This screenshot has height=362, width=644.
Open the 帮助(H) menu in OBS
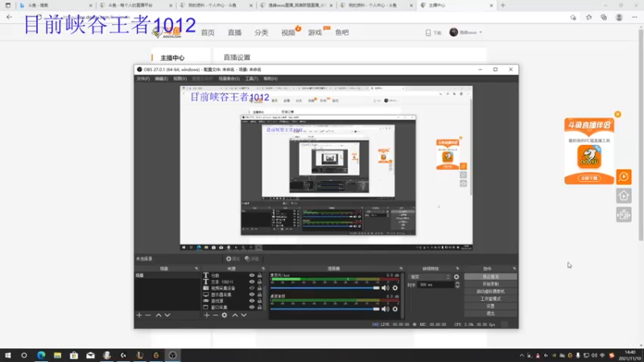coord(270,78)
